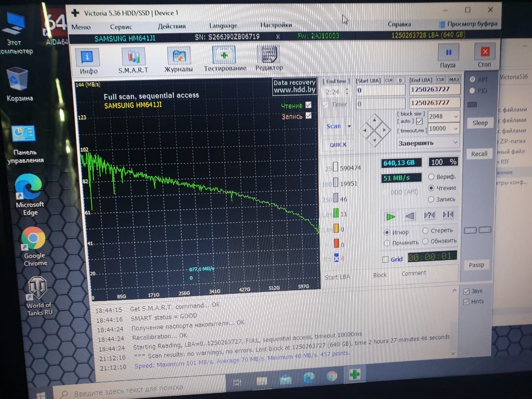Click the Edge icon in the taskbar

pyautogui.click(x=308, y=377)
